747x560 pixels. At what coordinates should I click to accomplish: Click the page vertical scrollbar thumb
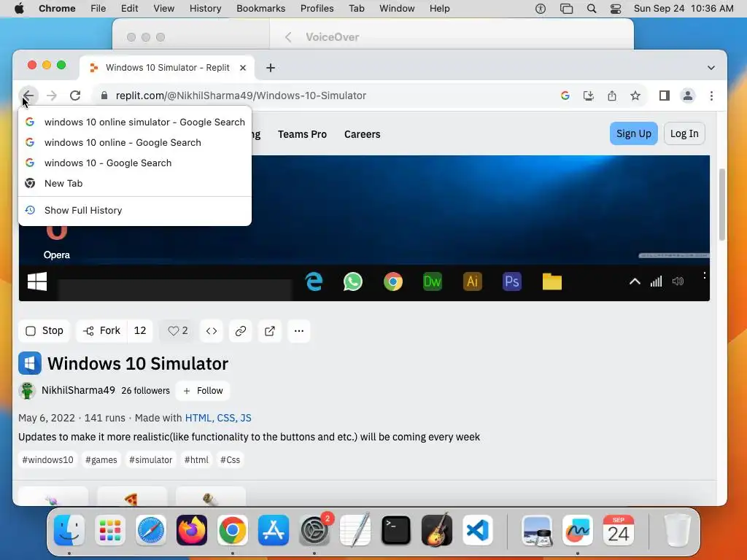point(721,205)
